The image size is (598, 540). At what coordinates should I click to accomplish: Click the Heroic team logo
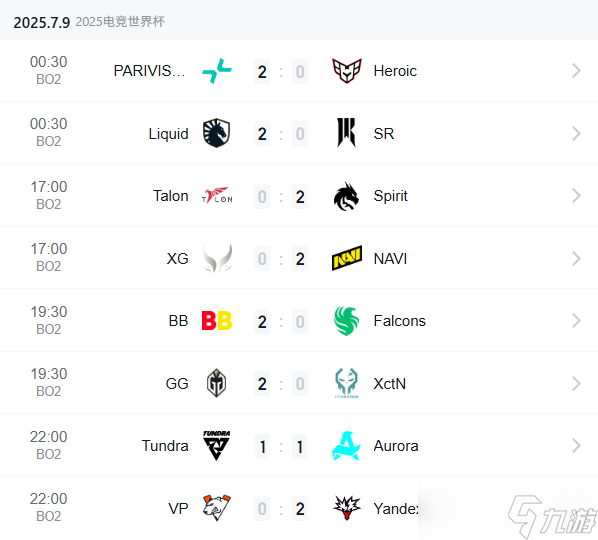[x=346, y=71]
